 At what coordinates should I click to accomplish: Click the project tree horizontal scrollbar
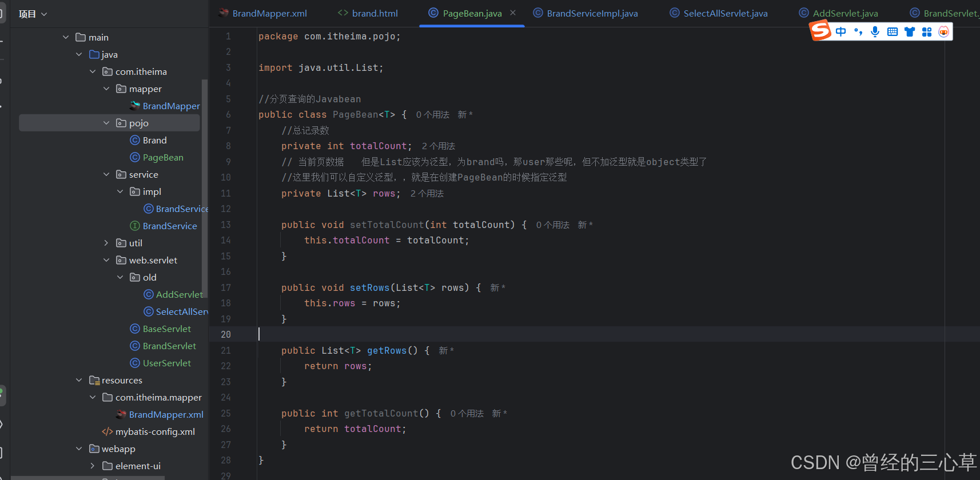click(87, 478)
